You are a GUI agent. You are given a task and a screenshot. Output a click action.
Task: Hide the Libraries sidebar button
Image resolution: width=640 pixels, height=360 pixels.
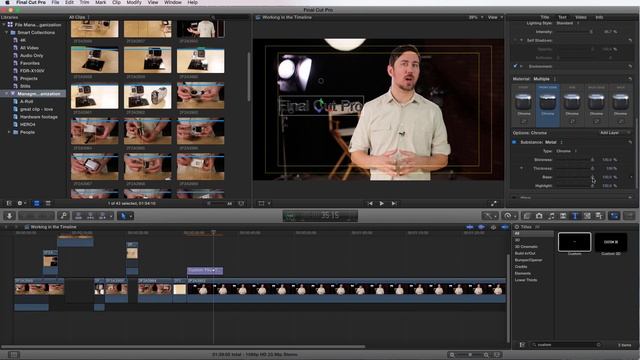coord(9,203)
